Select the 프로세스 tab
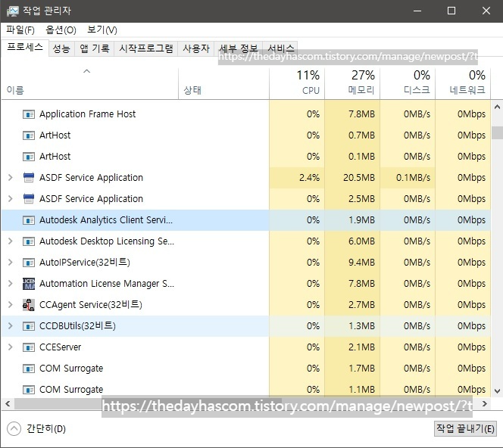This screenshot has height=448, width=503. (25, 48)
